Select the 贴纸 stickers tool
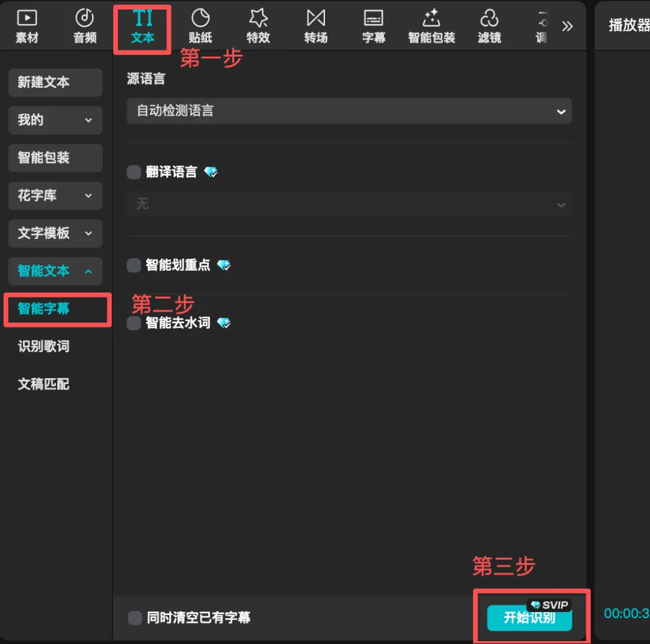 200,25
